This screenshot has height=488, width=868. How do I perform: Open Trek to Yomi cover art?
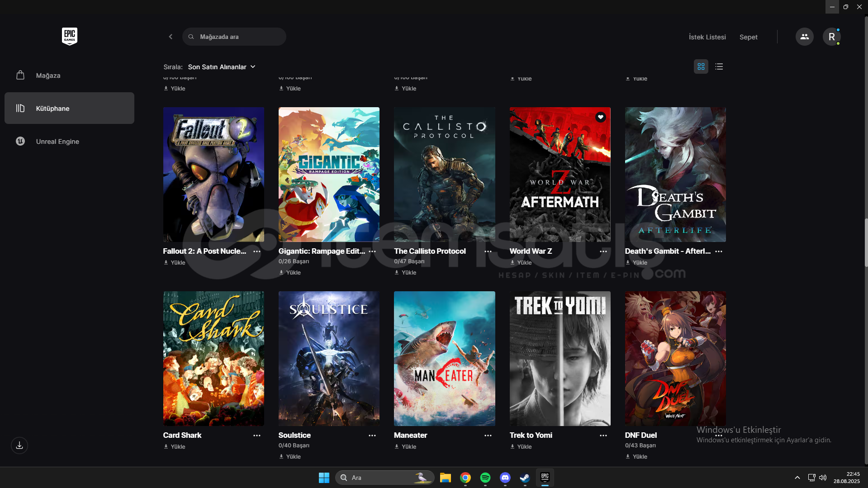tap(560, 359)
